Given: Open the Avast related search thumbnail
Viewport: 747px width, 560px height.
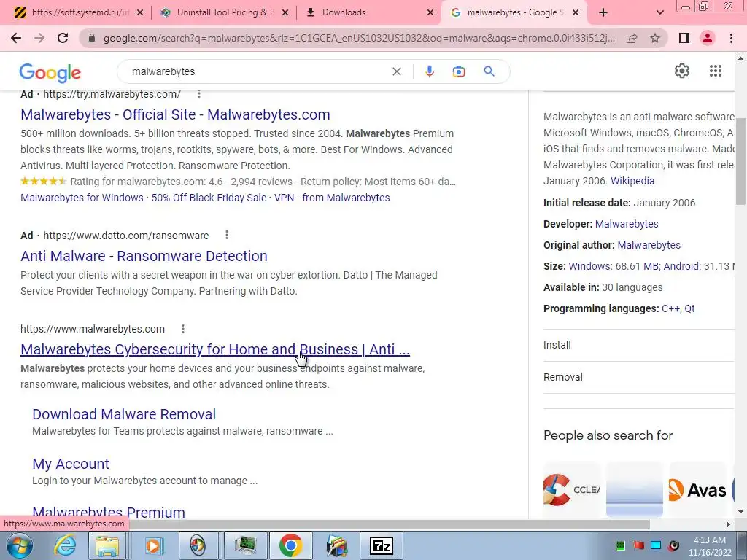Looking at the screenshot, I should tap(697, 489).
